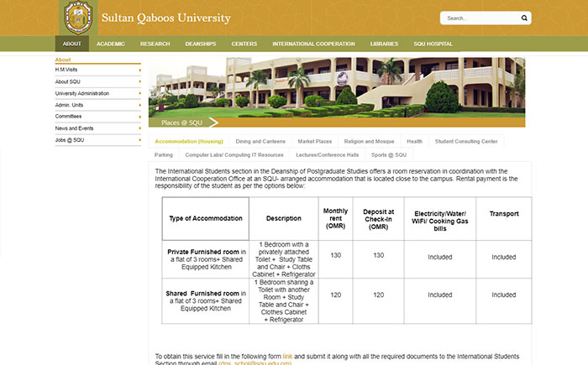Open the form 'link' hyperlink
The width and height of the screenshot is (588, 365).
point(287,357)
